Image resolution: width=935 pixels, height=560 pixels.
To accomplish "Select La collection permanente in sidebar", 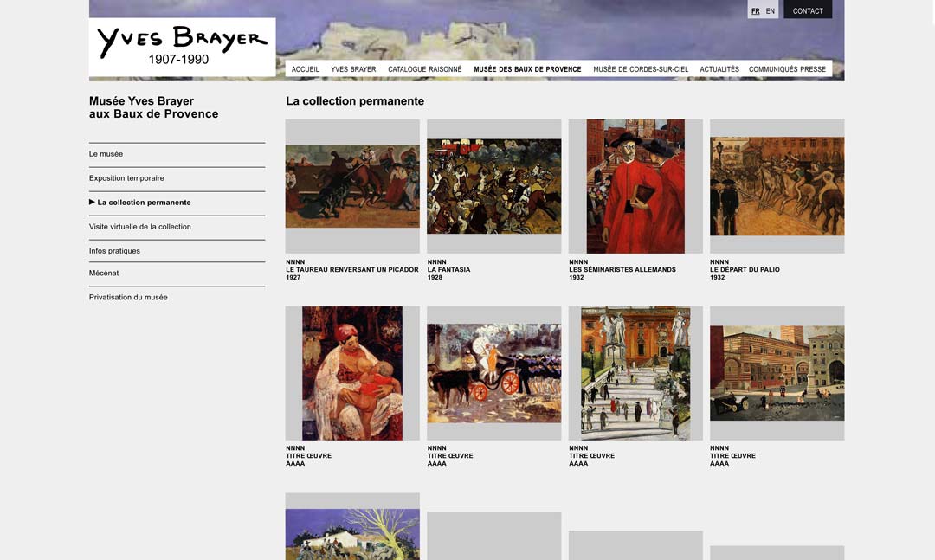I will 145,203.
